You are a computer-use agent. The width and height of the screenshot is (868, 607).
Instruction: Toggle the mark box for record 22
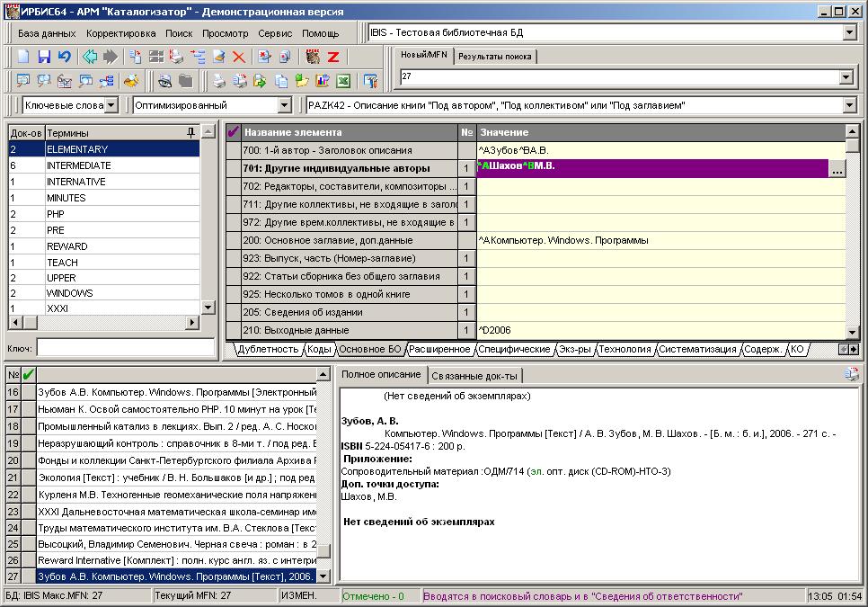tap(28, 495)
